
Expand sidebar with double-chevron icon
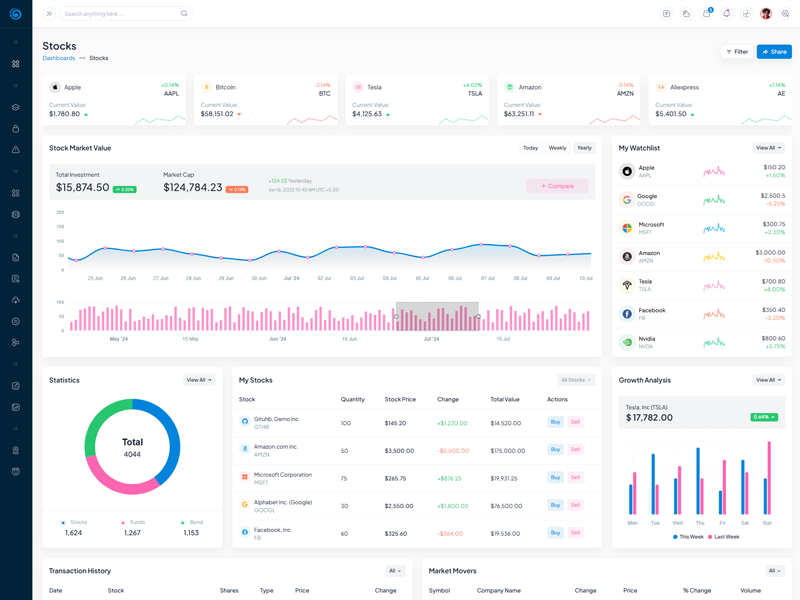pos(49,14)
